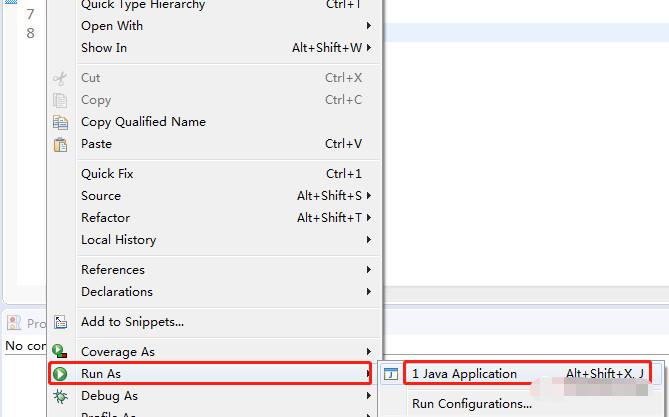Click the Coverage As icon
The width and height of the screenshot is (669, 417).
[60, 351]
